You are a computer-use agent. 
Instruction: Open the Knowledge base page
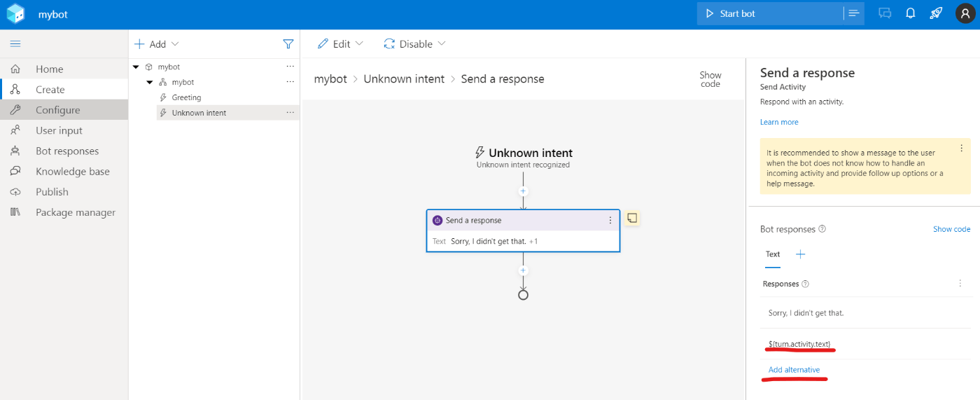pyautogui.click(x=72, y=171)
